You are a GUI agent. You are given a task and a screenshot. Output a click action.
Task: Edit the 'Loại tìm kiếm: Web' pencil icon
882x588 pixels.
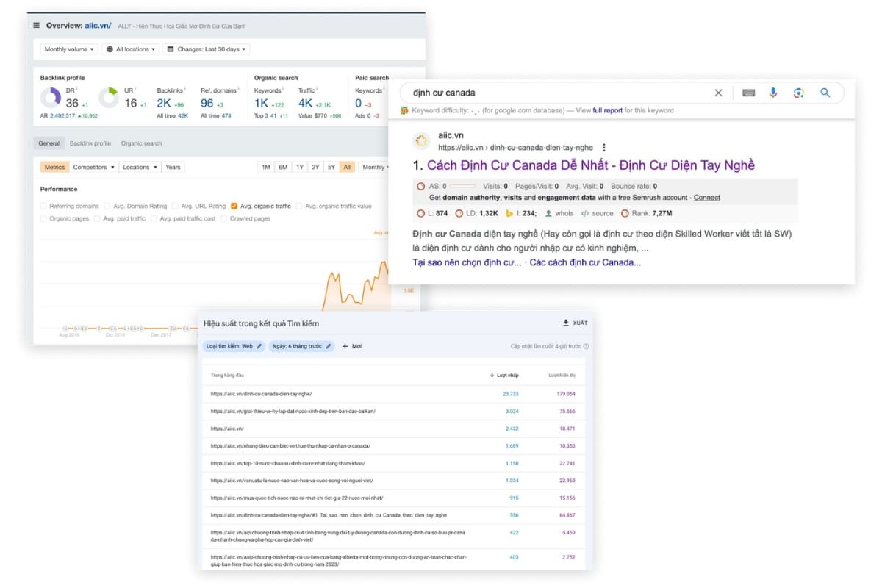[x=259, y=346]
